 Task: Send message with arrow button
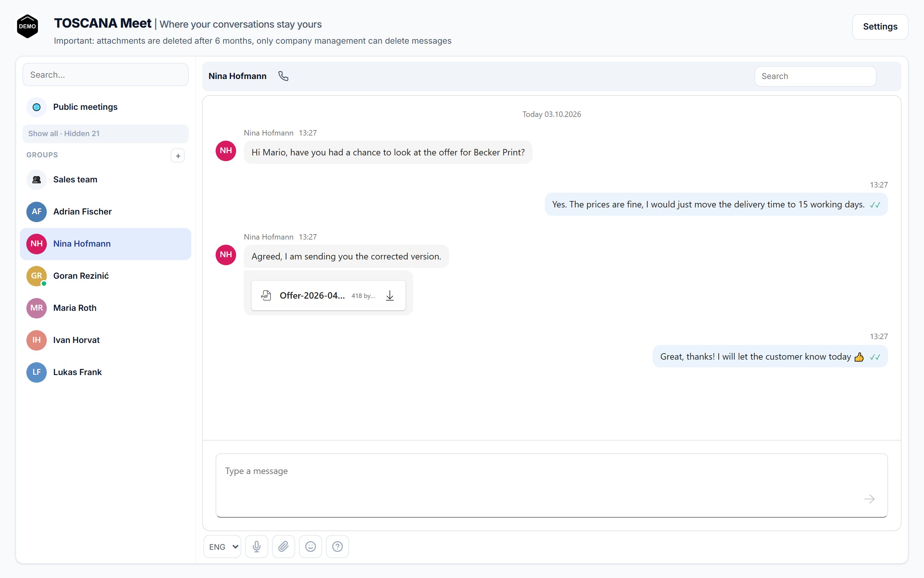[x=869, y=499]
